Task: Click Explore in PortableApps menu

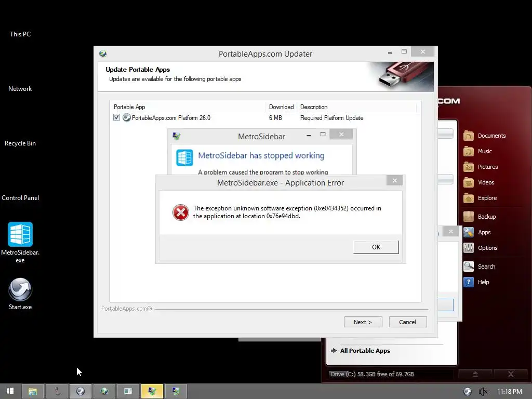Action: (x=480, y=198)
